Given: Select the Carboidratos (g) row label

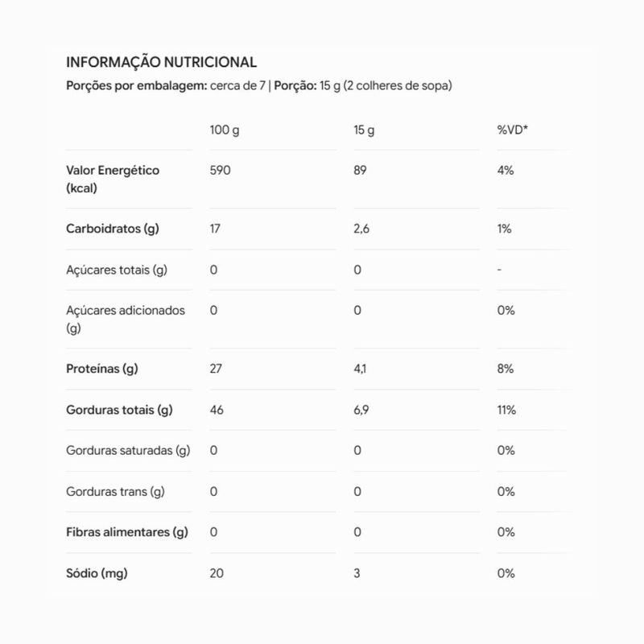Looking at the screenshot, I should [113, 229].
